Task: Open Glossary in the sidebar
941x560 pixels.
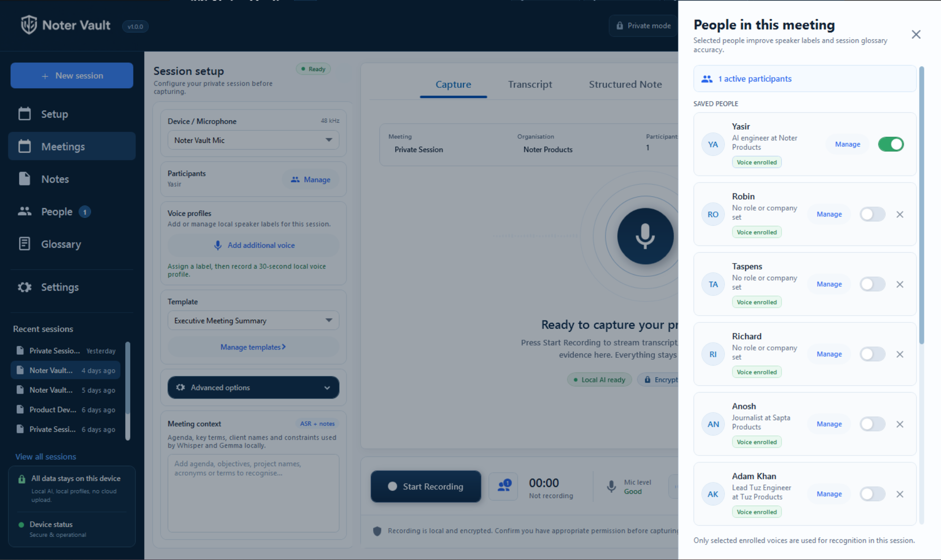Action: (72, 244)
